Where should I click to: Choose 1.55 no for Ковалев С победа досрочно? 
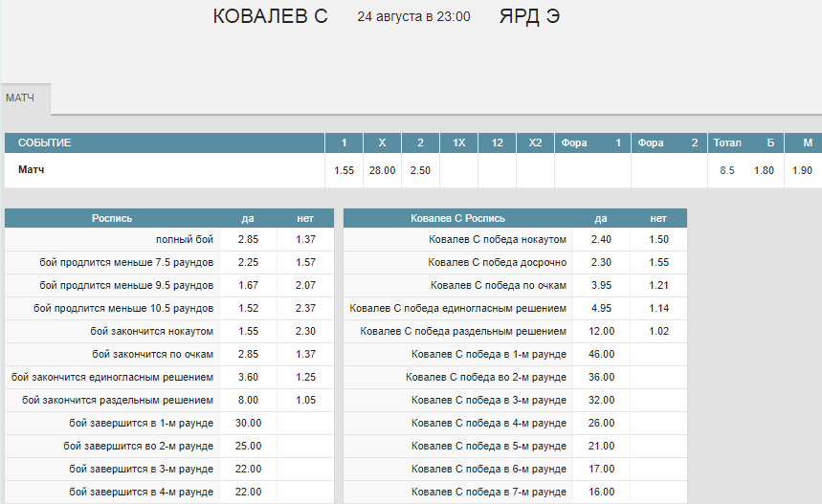coord(659,262)
